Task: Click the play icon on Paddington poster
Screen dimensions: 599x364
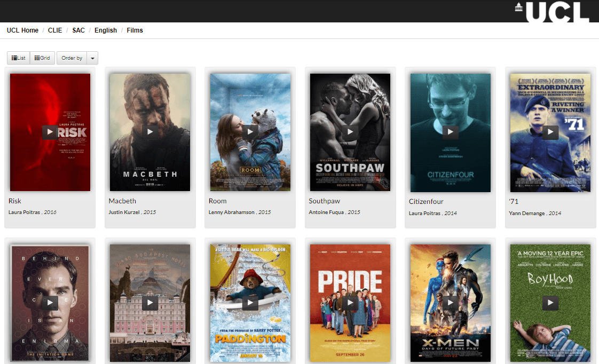Action: tap(250, 303)
